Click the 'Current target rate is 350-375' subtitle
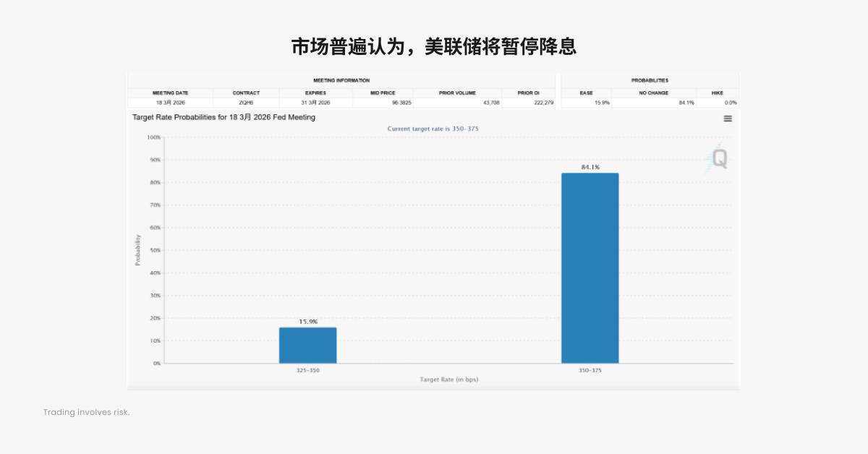Screen dimensions: 868x454 click(433, 129)
